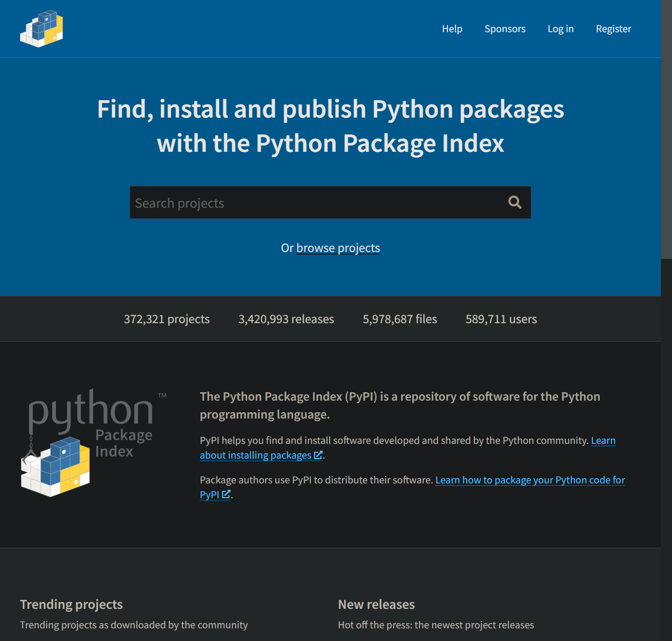
Task: Open the Help page
Action: (x=452, y=28)
